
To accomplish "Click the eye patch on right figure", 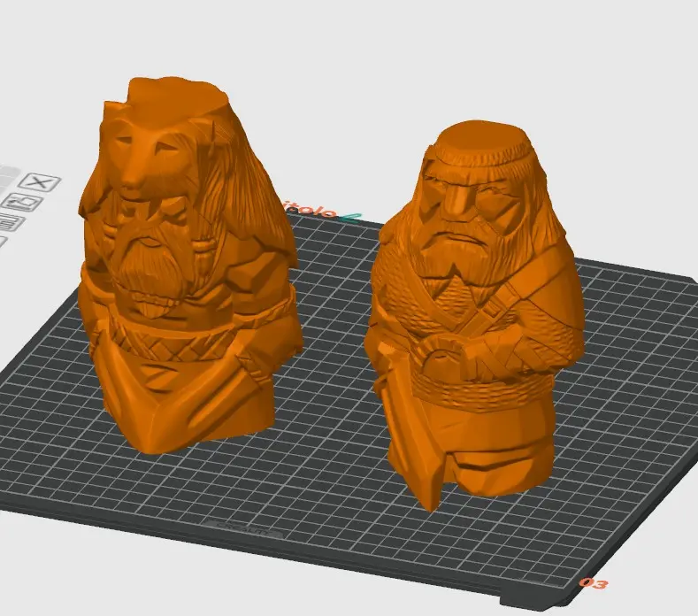I will (x=458, y=200).
